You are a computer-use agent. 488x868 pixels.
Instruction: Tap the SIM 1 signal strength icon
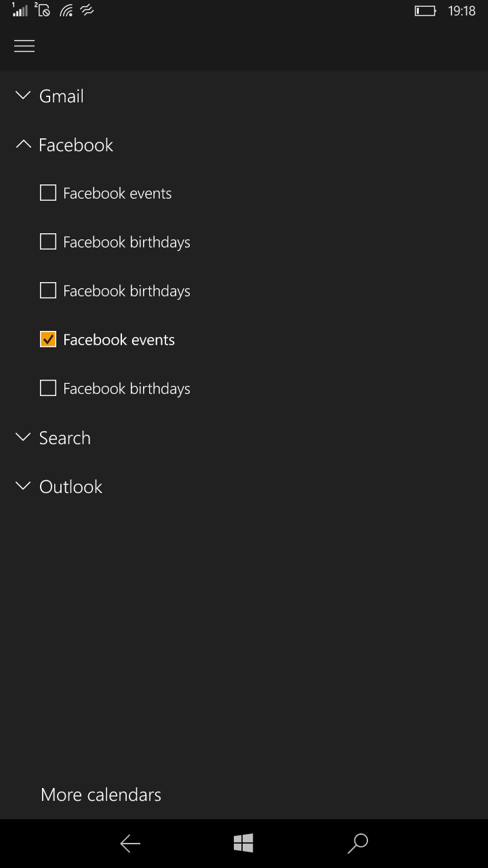coord(19,9)
